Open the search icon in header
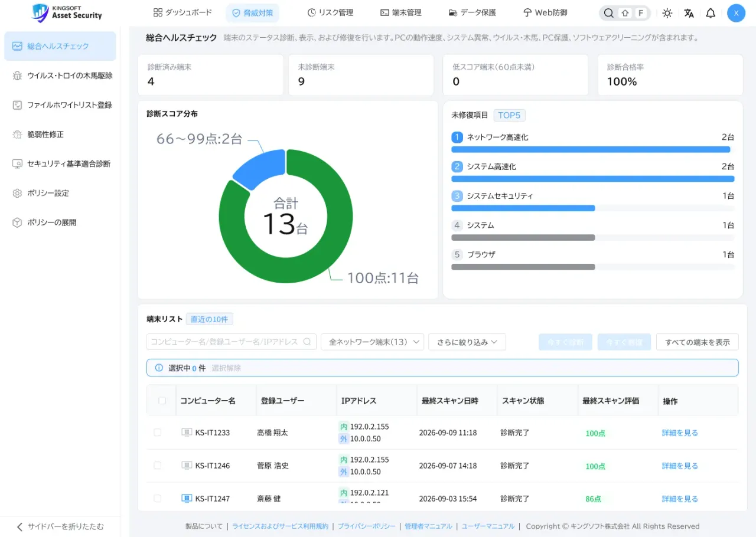 pyautogui.click(x=608, y=13)
